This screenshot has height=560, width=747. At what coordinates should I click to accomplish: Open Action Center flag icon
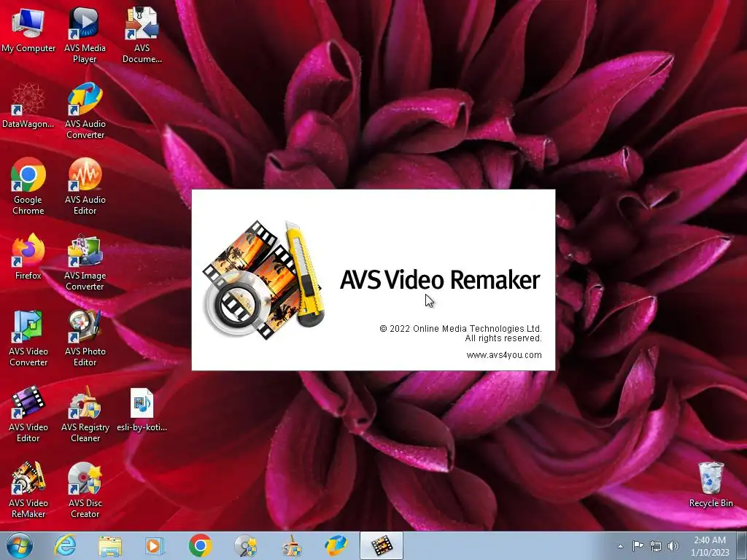(638, 545)
